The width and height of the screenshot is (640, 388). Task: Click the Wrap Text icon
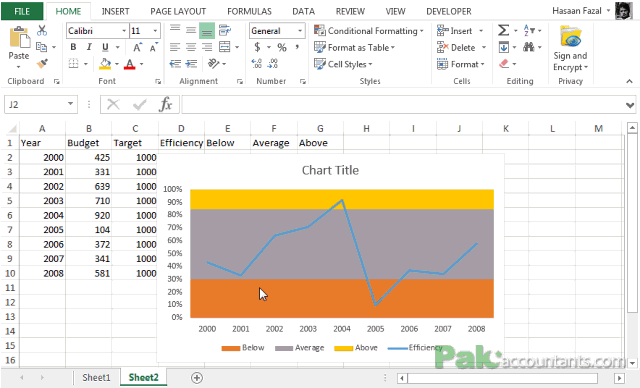pos(225,30)
